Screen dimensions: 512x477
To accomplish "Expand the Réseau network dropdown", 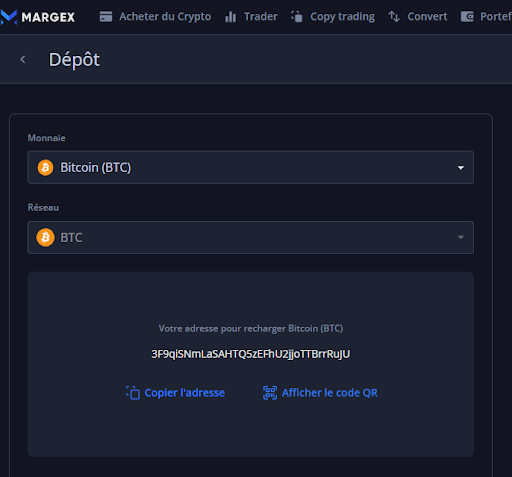I will (250, 237).
